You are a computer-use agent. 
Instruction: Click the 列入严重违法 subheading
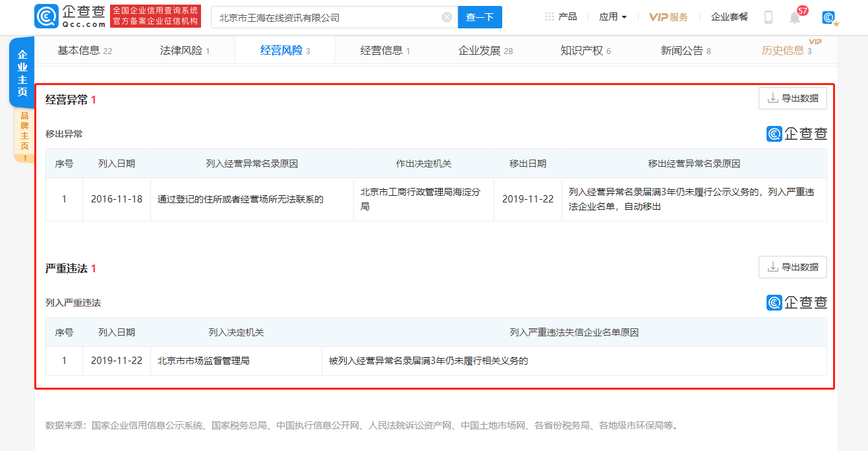tap(73, 303)
